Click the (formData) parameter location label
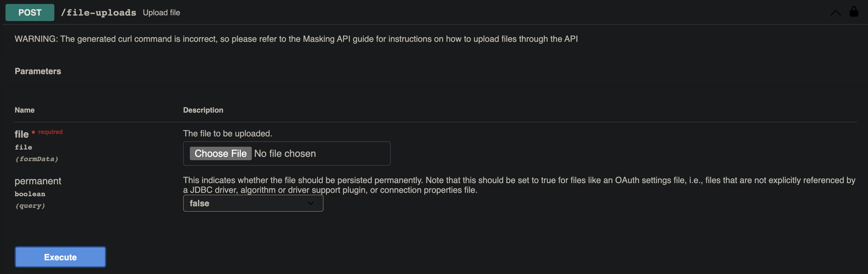Screen dimensions: 868x274 tap(37, 159)
